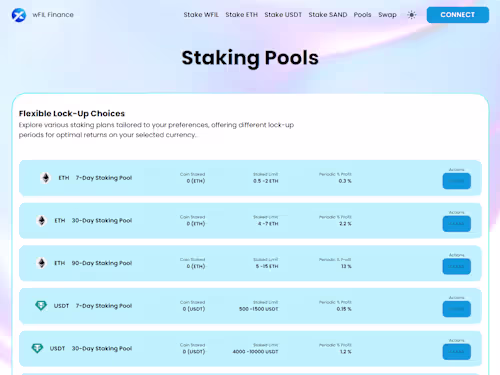The height and width of the screenshot is (375, 500).
Task: Click the USDT gem icon in 7-Day pool
Action: (x=41, y=305)
